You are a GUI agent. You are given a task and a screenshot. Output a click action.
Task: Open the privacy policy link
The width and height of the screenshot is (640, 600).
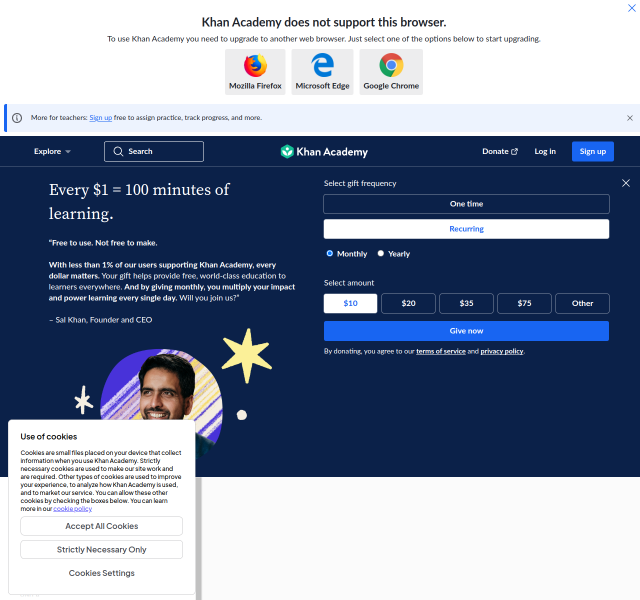502,351
